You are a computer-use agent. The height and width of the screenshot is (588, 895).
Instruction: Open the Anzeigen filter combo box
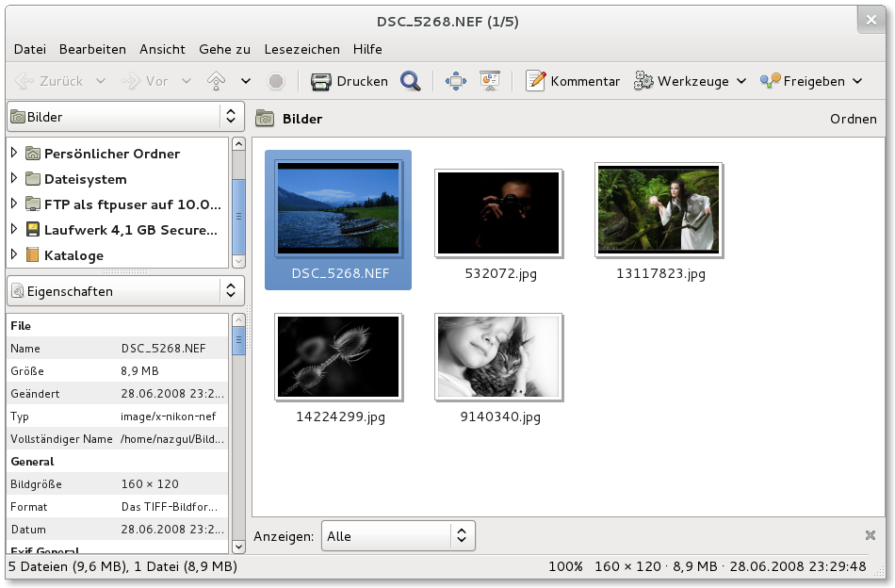pos(398,536)
